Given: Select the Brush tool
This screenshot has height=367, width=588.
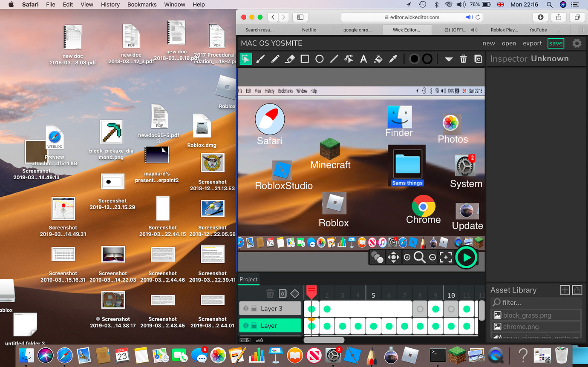Looking at the screenshot, I should click(x=260, y=59).
